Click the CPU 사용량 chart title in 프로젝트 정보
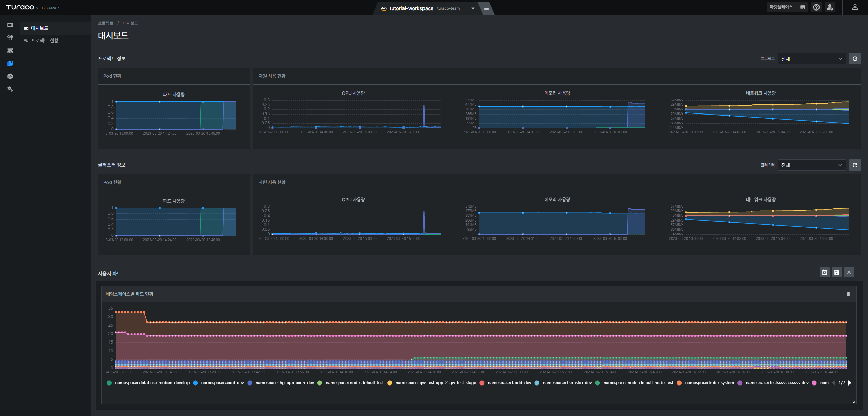The height and width of the screenshot is (416, 868). (x=353, y=93)
